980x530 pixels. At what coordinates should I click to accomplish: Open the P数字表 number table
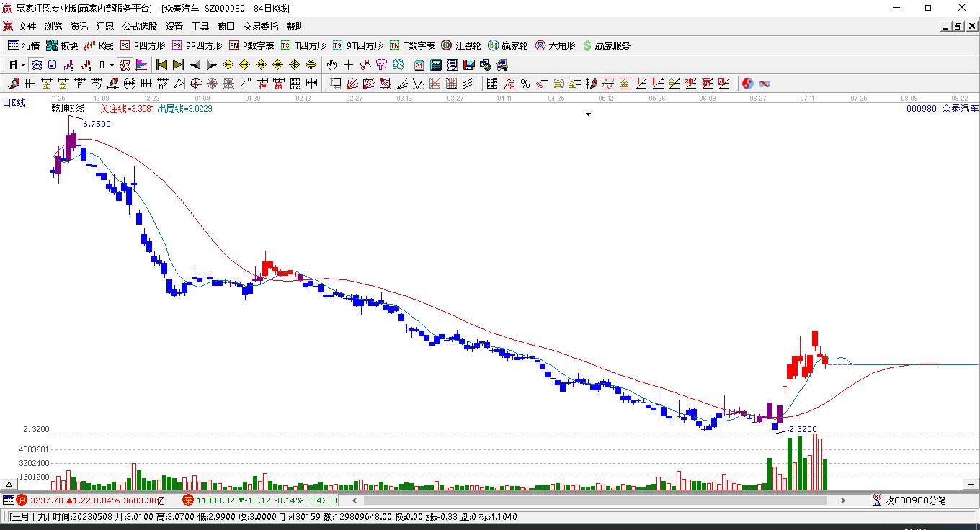click(251, 45)
